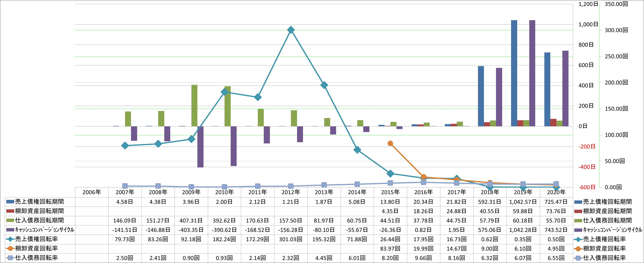Click the blue bar for 2020
The width and height of the screenshot is (644, 263).
(547, 89)
